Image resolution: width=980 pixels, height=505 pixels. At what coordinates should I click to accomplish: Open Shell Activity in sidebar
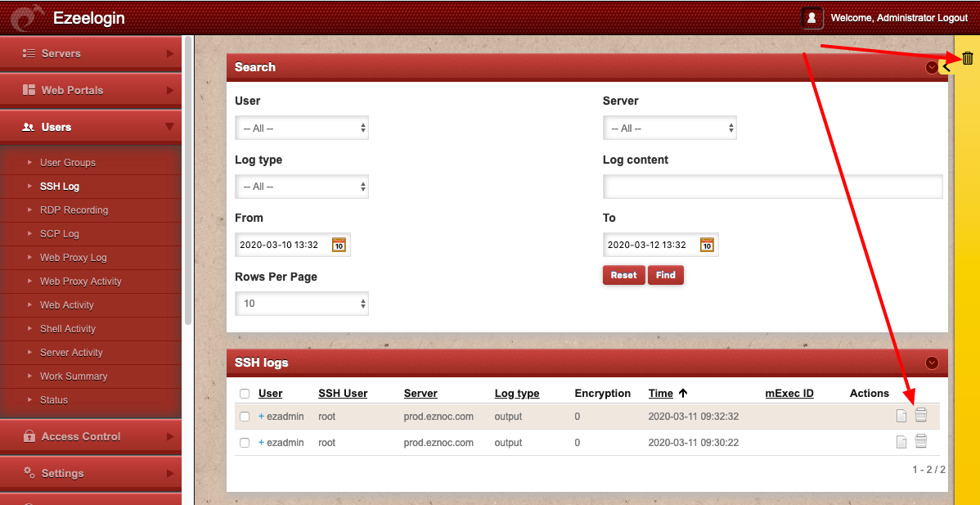tap(68, 329)
